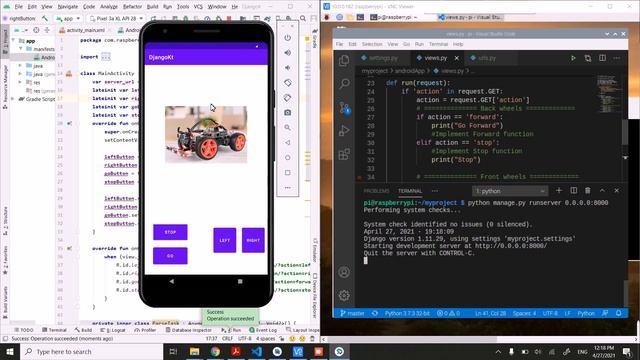Click the emulator power button
The height and width of the screenshot is (360, 640).
288,38
